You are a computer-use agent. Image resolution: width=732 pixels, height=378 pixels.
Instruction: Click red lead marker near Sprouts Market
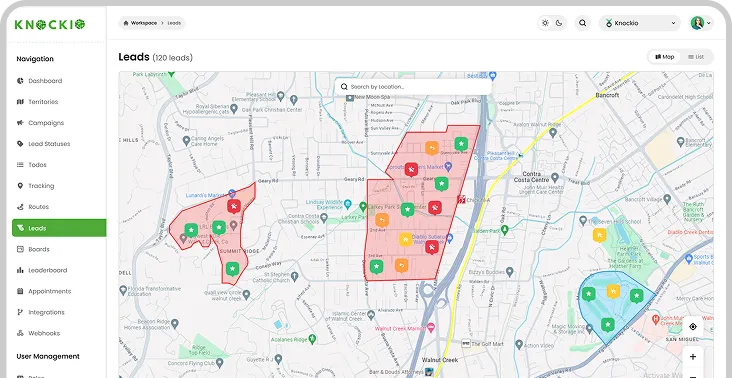pyautogui.click(x=411, y=170)
